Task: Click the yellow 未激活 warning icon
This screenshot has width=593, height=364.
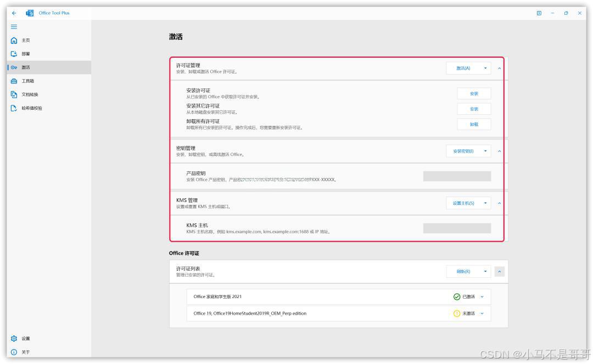Action: point(457,313)
